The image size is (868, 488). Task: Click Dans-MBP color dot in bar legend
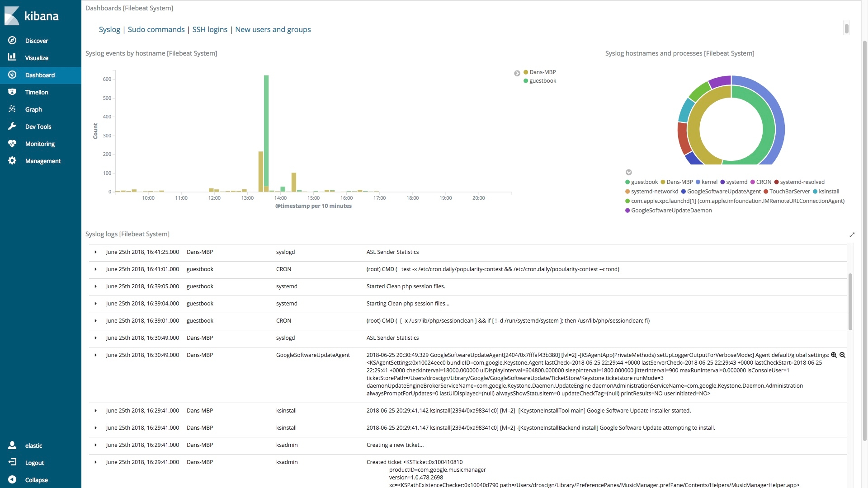[526, 72]
